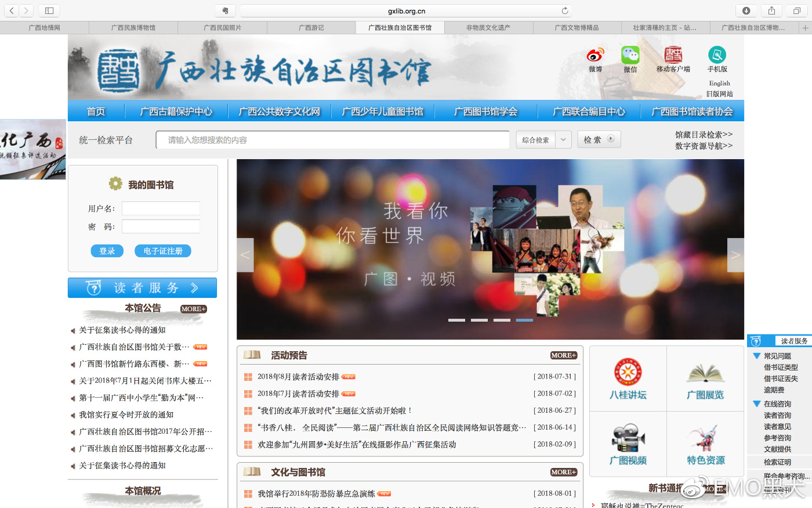Open 检索证明 in side panel
812x508 pixels.
[x=777, y=462]
